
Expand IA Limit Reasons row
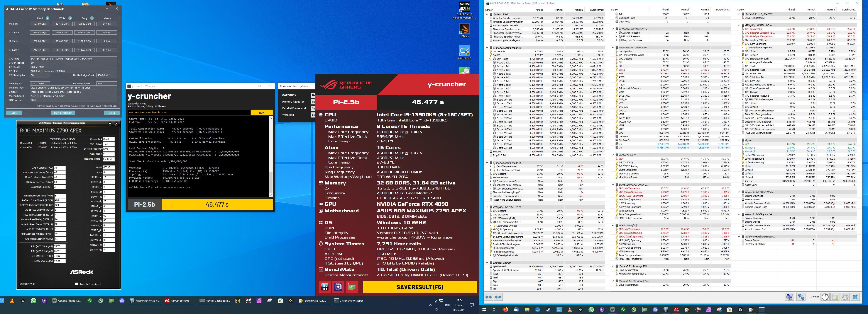[x=617, y=33]
